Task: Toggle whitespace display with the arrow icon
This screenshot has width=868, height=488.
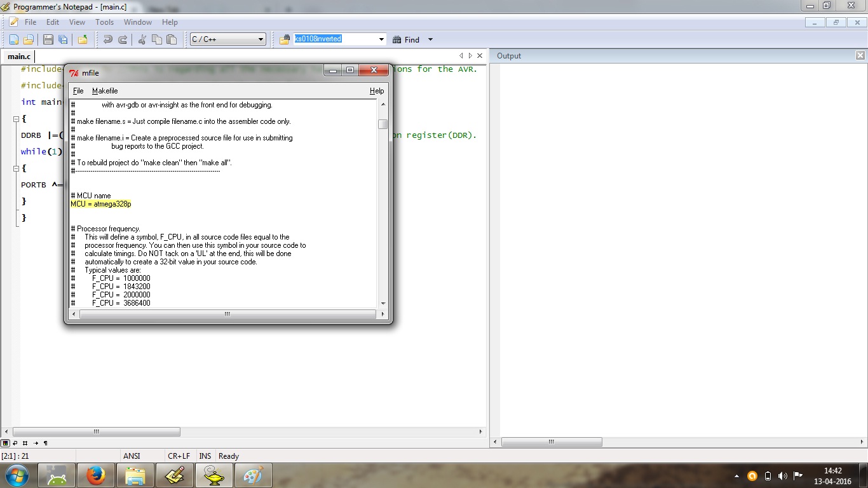Action: click(x=36, y=443)
